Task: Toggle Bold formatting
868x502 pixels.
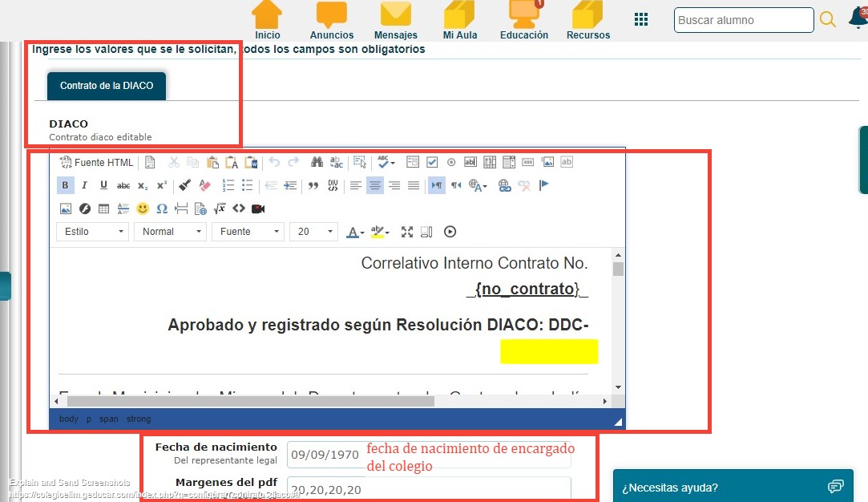Action: point(66,185)
